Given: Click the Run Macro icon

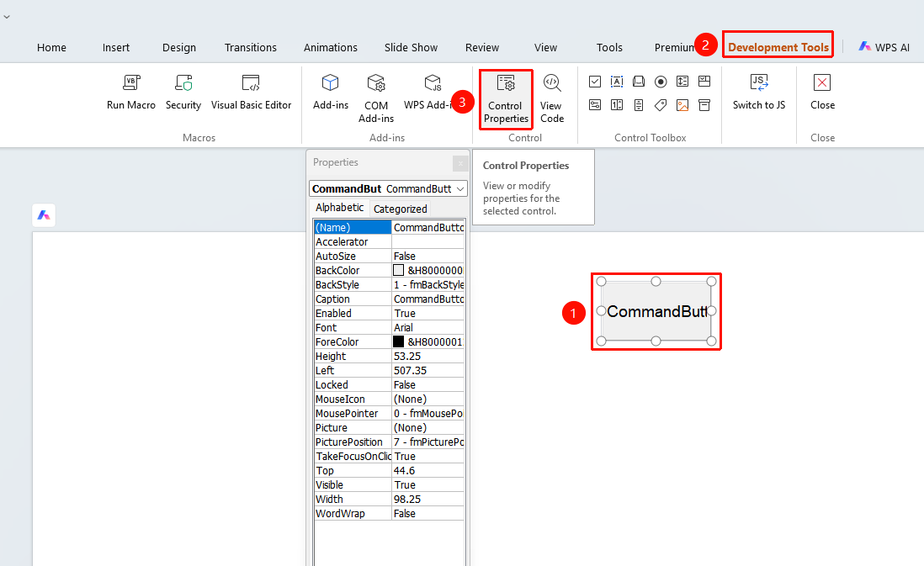Looking at the screenshot, I should tap(130, 83).
